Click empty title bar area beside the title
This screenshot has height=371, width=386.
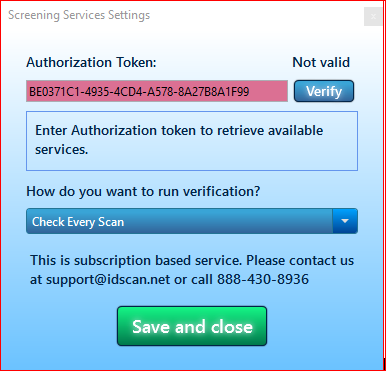[x=257, y=16]
